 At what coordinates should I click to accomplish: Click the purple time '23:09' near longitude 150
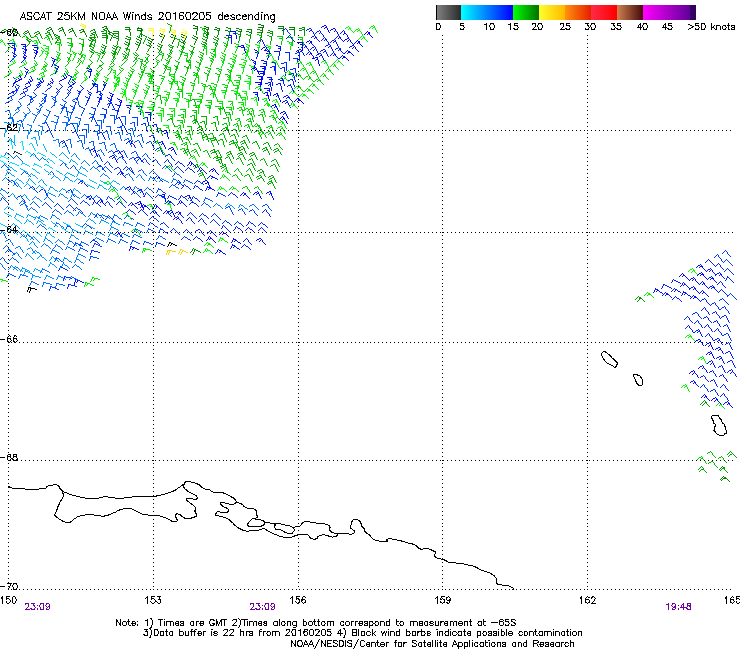coord(37,607)
